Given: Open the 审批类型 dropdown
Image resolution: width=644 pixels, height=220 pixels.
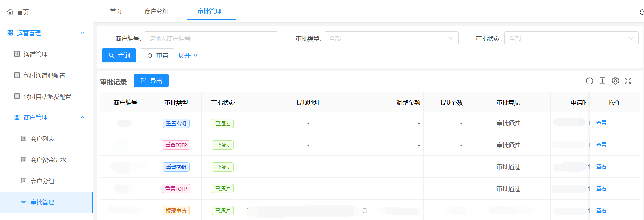Looking at the screenshot, I should pyautogui.click(x=391, y=38).
